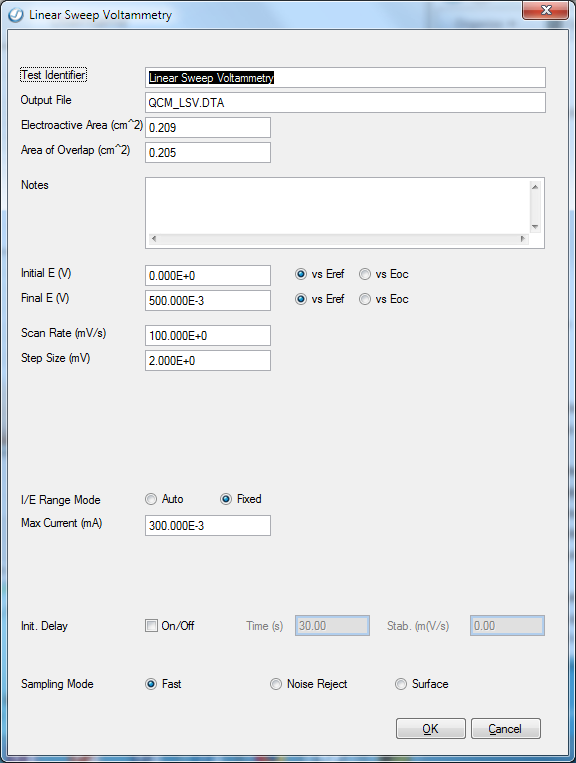Enable the Init. Delay On/Off checkbox
The width and height of the screenshot is (576, 763).
[x=151, y=626]
